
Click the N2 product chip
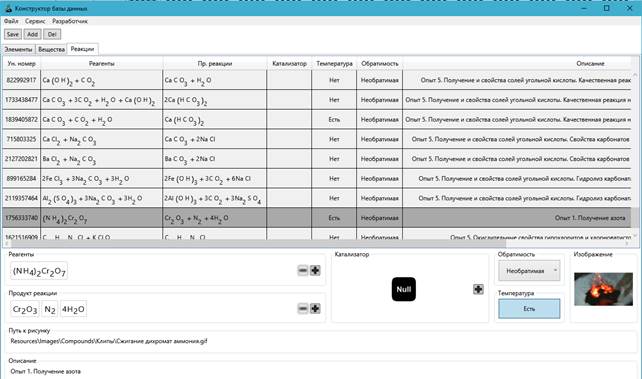[x=50, y=309]
